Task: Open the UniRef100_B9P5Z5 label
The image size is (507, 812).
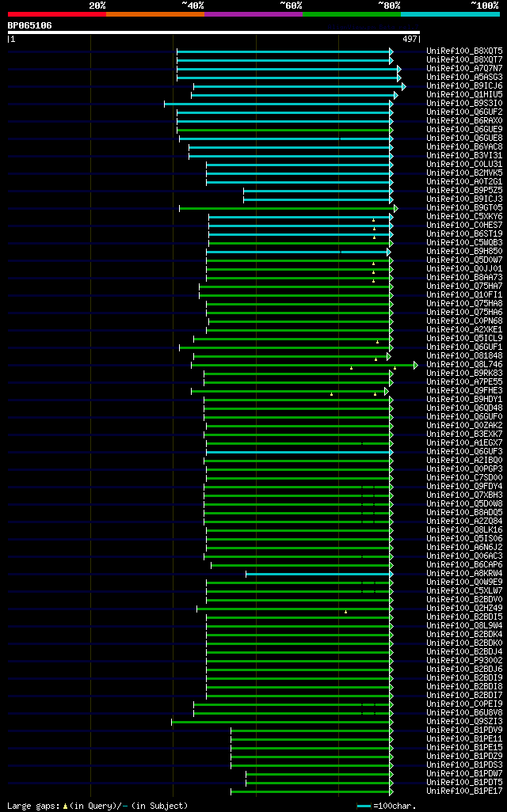Action: (x=464, y=191)
